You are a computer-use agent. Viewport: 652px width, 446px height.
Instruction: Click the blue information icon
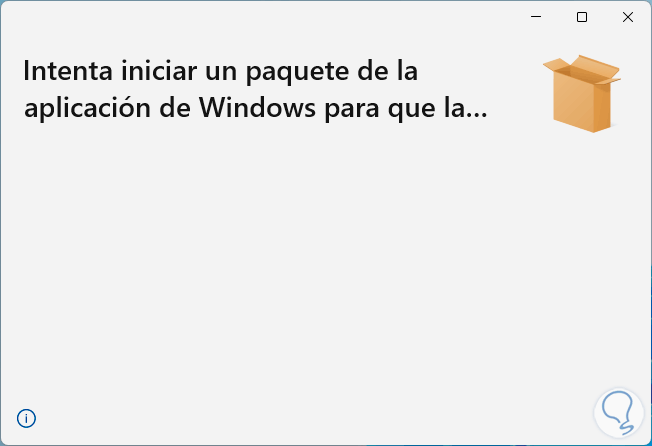(26, 418)
